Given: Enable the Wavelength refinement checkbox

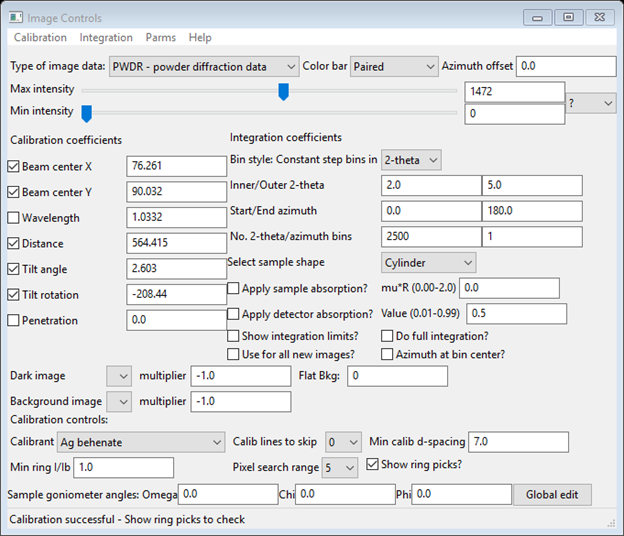Looking at the screenshot, I should 13,218.
